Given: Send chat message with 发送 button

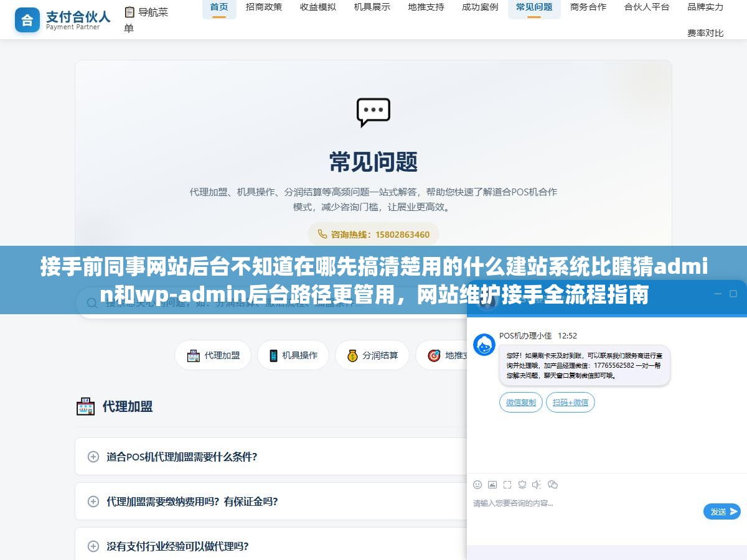Looking at the screenshot, I should pyautogui.click(x=722, y=511).
